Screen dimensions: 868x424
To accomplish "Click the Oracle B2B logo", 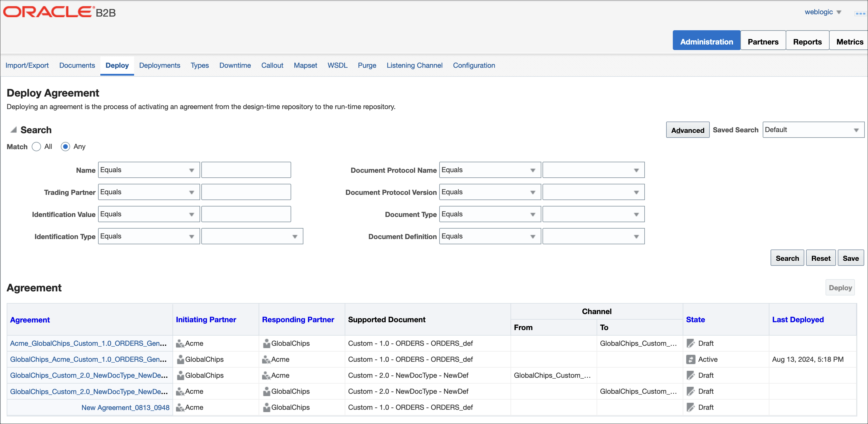I will coord(59,12).
